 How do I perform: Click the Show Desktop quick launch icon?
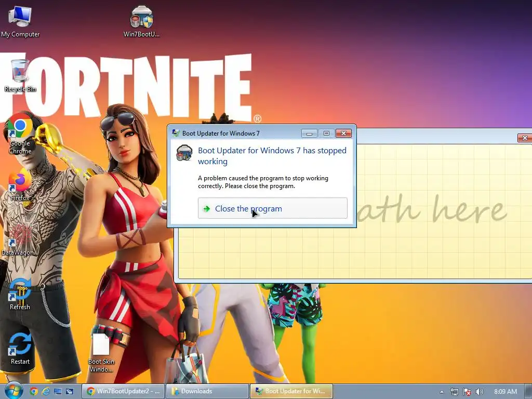tap(58, 391)
